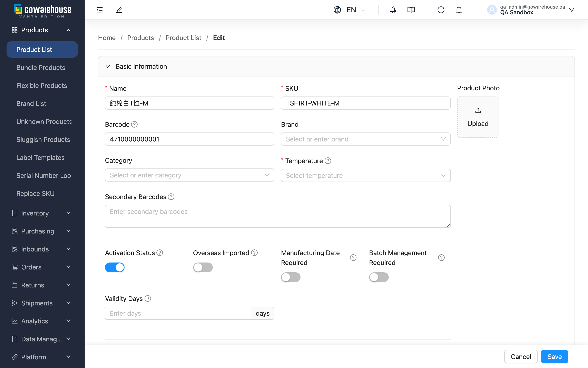Open the Category dropdown
Image resolution: width=588 pixels, height=368 pixels.
pyautogui.click(x=189, y=175)
